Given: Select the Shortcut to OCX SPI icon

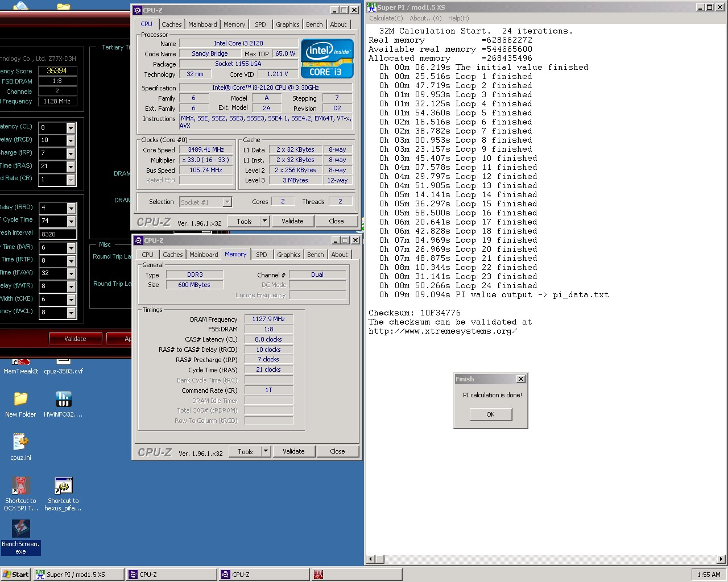Looking at the screenshot, I should (x=20, y=493).
